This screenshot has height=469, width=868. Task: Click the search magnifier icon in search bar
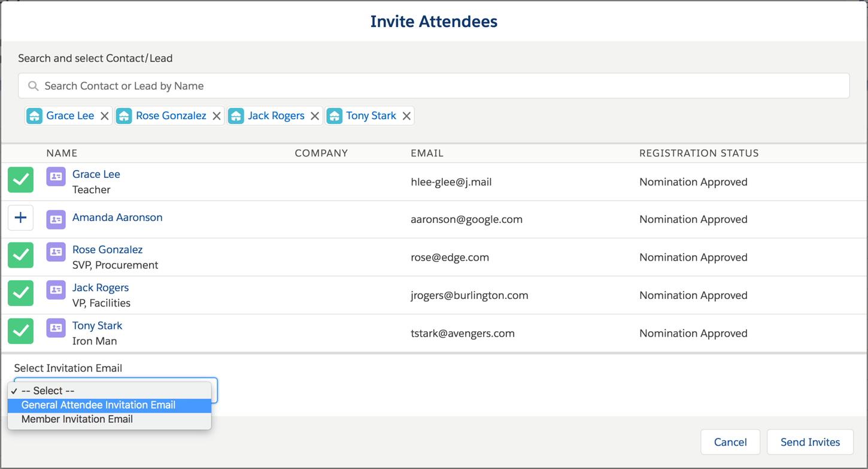(33, 86)
